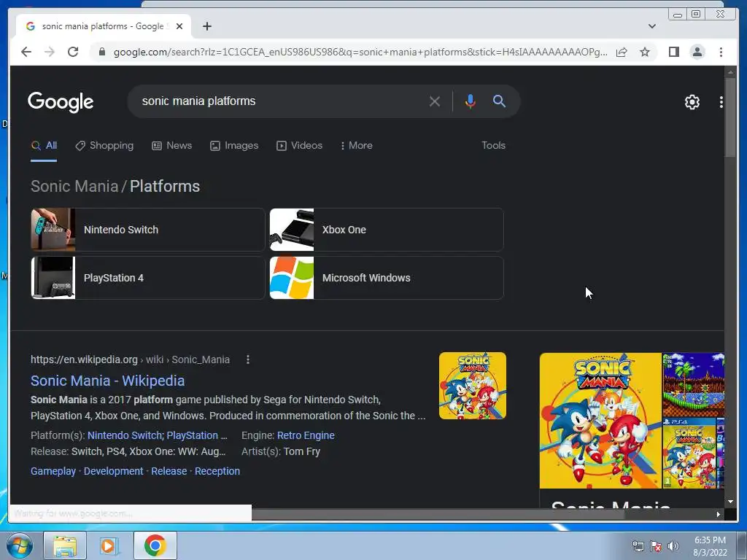Toggle the Chrome side panel icon
The width and height of the screenshot is (747, 560).
(x=673, y=52)
